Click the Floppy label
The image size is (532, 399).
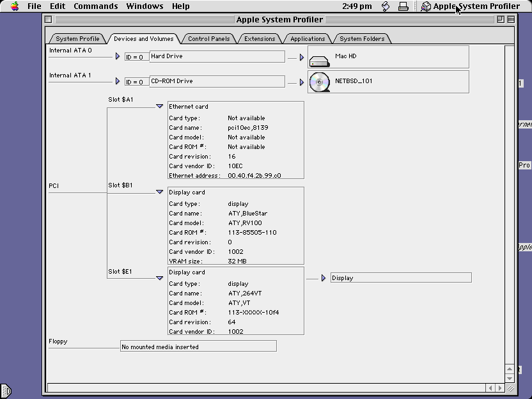point(58,341)
